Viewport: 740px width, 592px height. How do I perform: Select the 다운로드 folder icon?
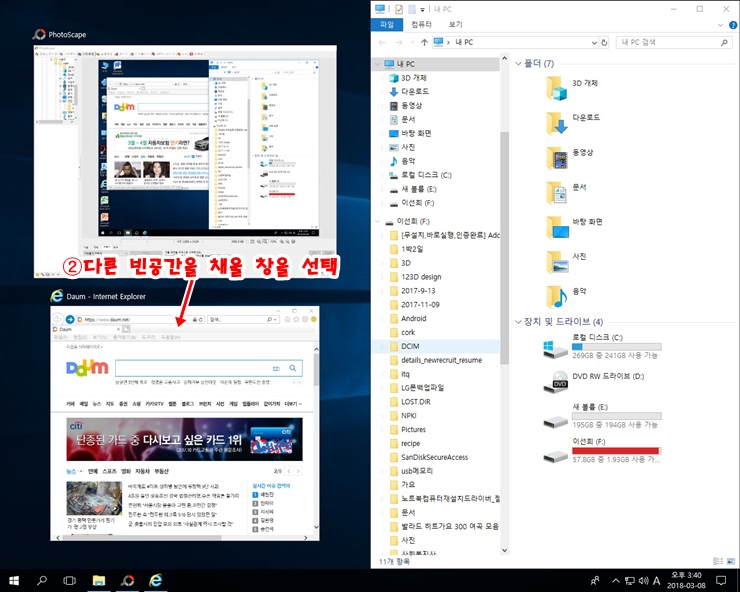[557, 123]
